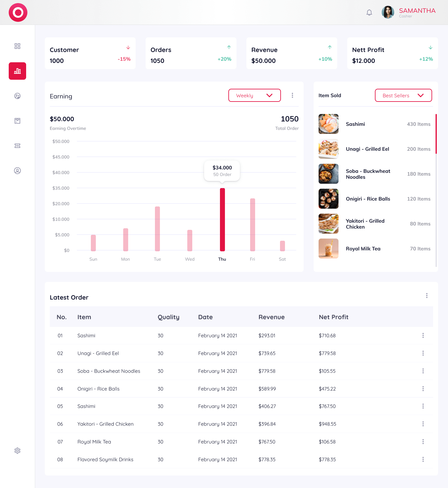Open the ticket voucher sidebar icon

tap(17, 146)
